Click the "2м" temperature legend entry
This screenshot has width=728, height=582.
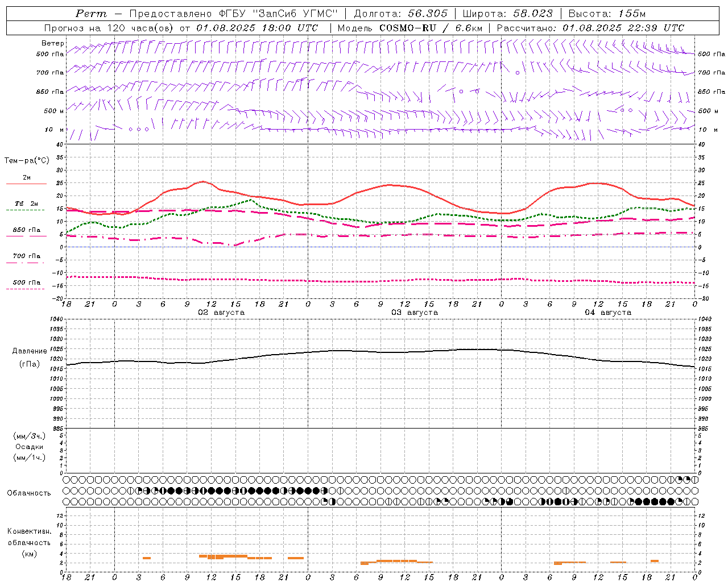(x=27, y=177)
